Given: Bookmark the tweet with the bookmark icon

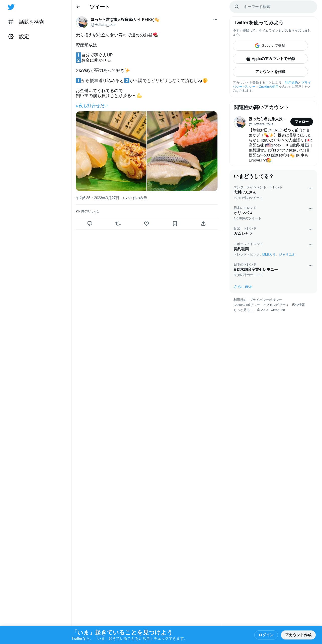Looking at the screenshot, I should point(175,223).
